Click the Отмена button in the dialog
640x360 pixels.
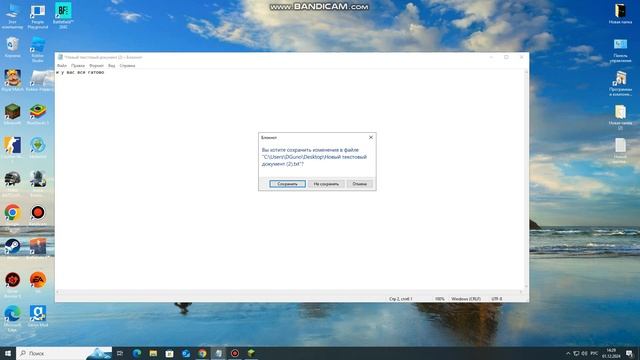[359, 184]
